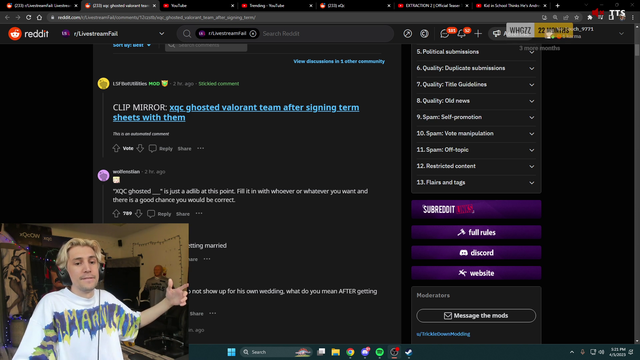Click the browser back arrow
Viewport: 640px width, 360px height.
click(7, 18)
